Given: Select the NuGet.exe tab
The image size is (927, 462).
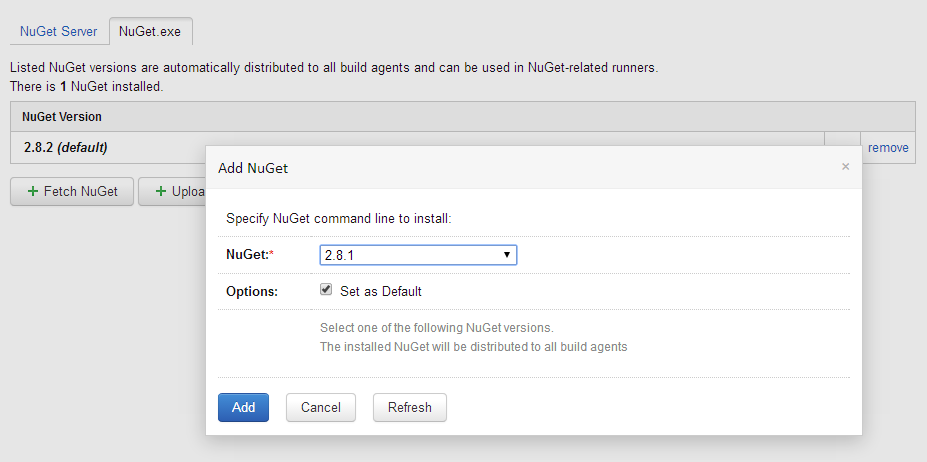Looking at the screenshot, I should [x=150, y=31].
